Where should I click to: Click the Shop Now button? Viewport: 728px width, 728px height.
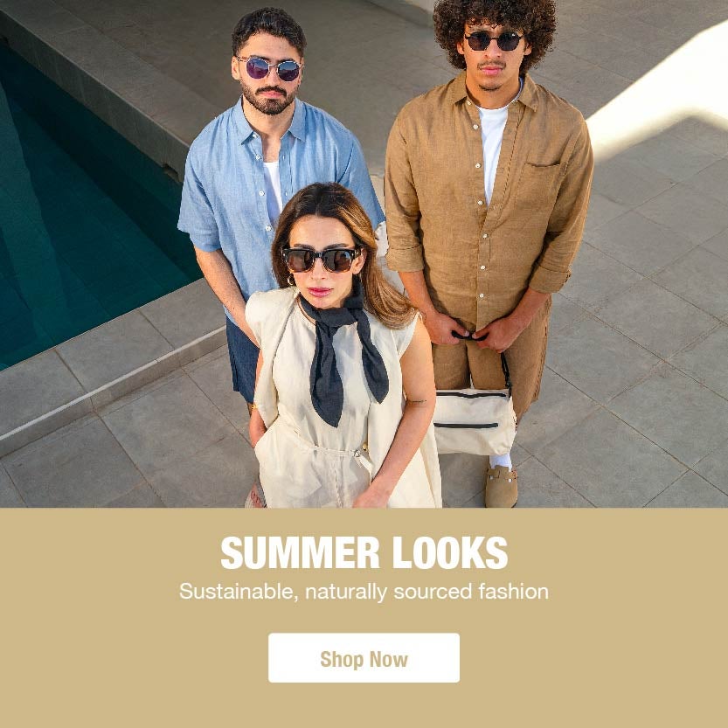point(364,657)
